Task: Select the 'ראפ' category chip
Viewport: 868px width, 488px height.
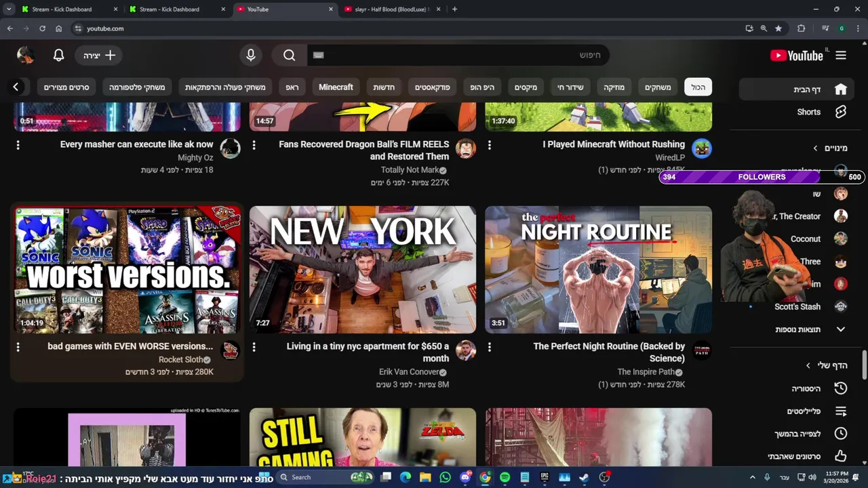Action: 292,87
